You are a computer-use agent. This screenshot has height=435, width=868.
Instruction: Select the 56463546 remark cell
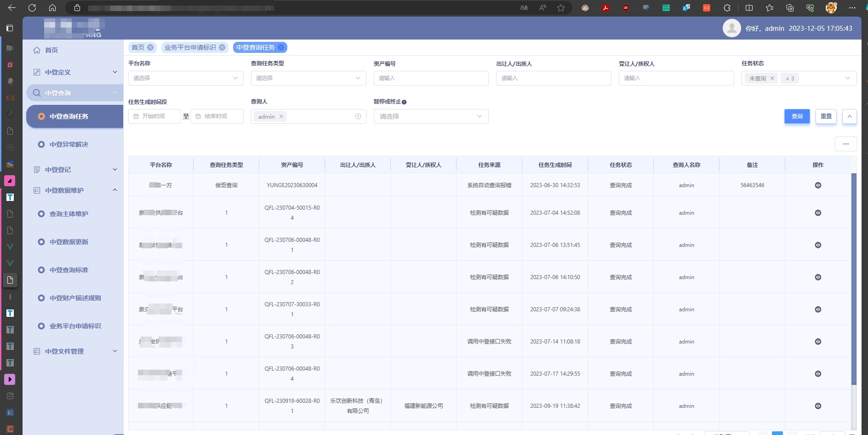click(752, 185)
